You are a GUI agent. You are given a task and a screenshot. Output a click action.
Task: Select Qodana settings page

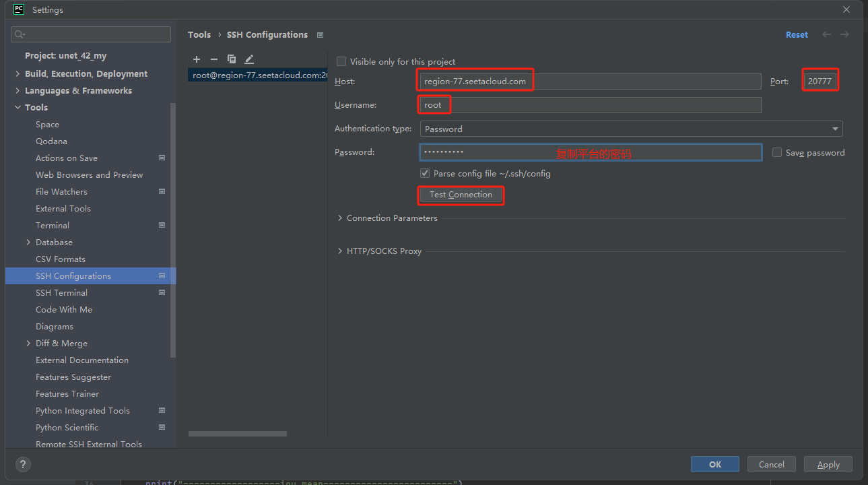pyautogui.click(x=51, y=141)
